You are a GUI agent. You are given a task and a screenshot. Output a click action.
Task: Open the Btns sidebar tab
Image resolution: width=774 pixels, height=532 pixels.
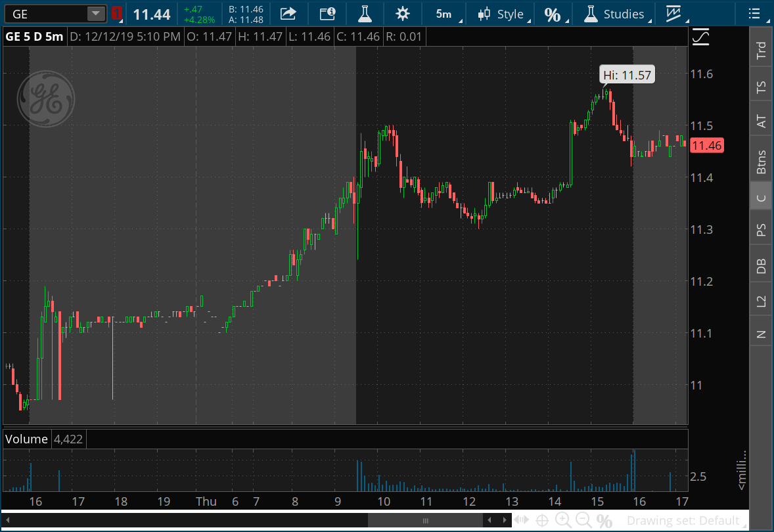[x=761, y=162]
